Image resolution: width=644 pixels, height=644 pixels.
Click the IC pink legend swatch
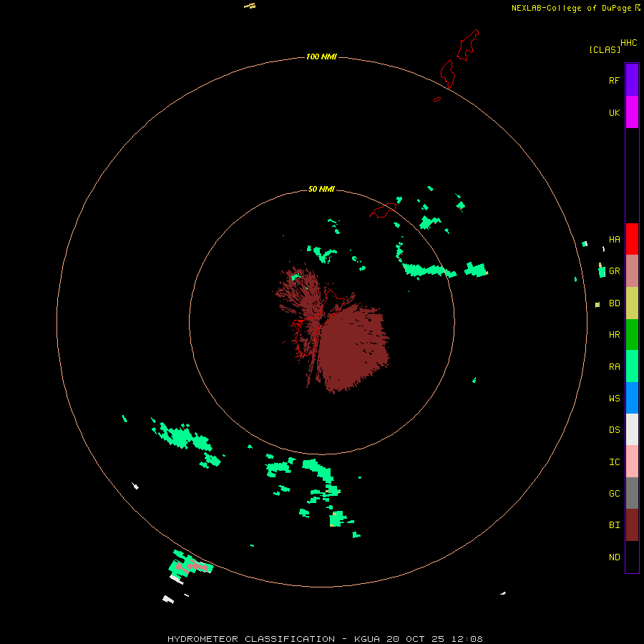632,462
